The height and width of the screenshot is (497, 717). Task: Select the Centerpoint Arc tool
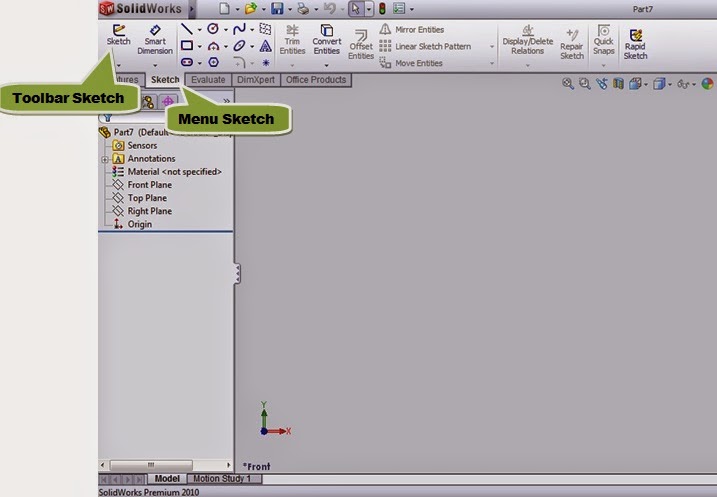coord(213,46)
